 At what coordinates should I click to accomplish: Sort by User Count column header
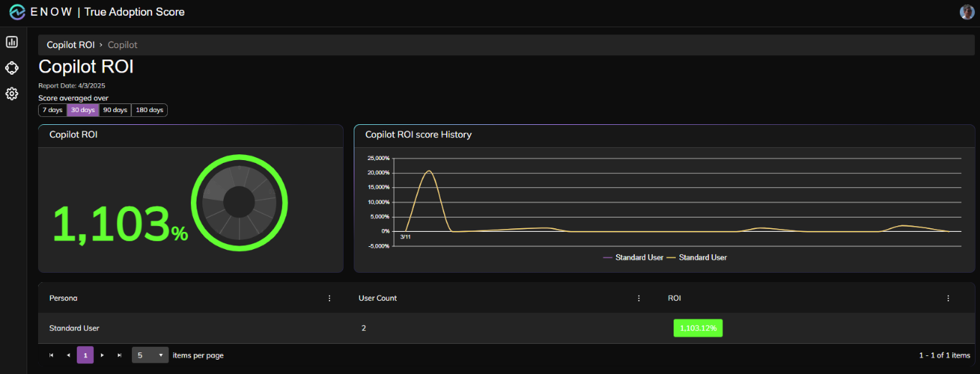377,298
